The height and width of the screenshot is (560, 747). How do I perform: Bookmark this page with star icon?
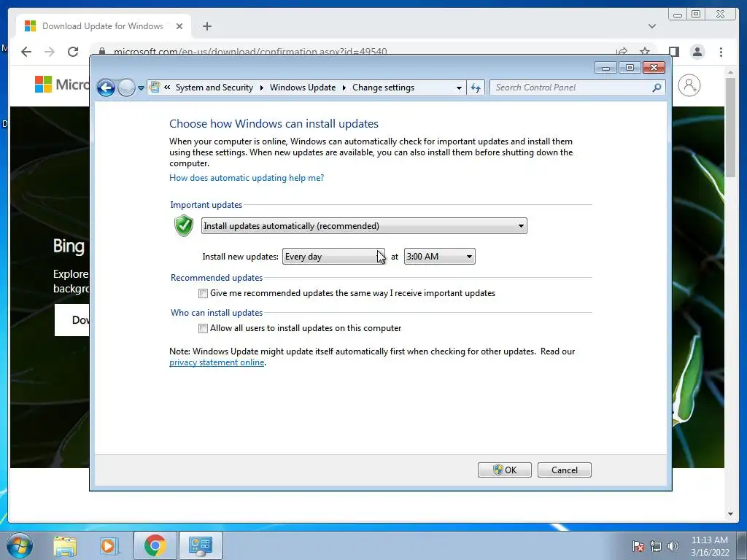click(645, 52)
